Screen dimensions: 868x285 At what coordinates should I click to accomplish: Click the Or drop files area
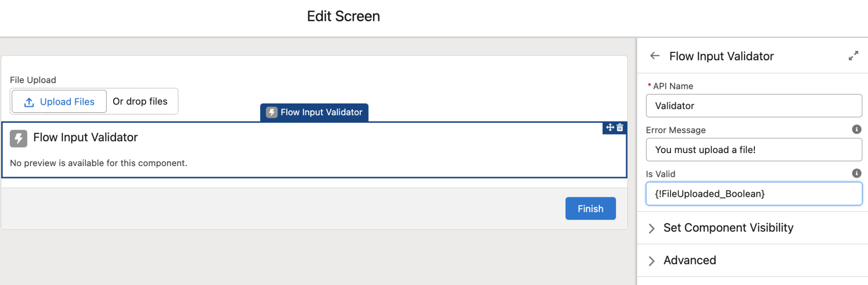pyautogui.click(x=140, y=101)
